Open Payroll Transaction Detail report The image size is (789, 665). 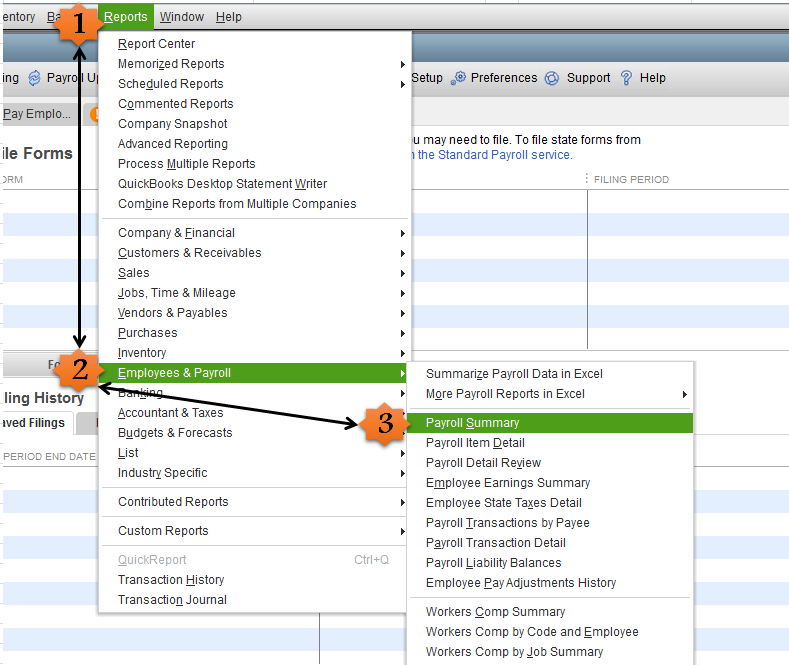pyautogui.click(x=496, y=543)
